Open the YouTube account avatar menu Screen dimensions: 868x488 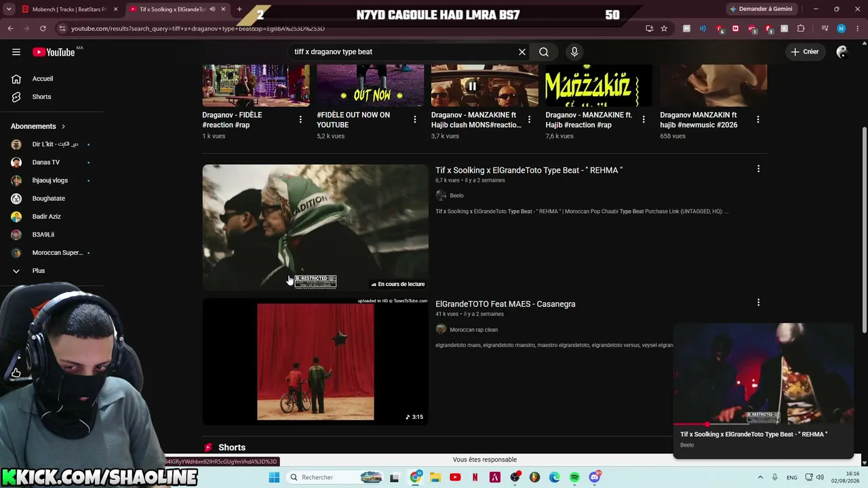pos(842,52)
